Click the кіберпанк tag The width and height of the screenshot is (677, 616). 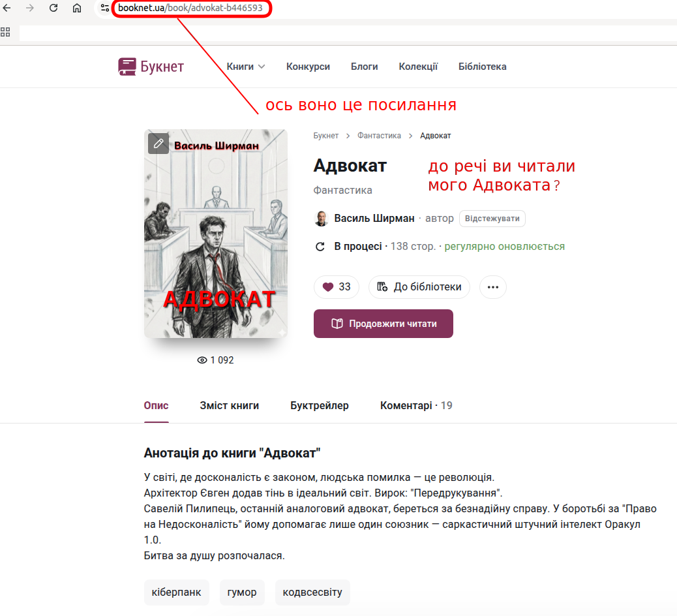(176, 593)
